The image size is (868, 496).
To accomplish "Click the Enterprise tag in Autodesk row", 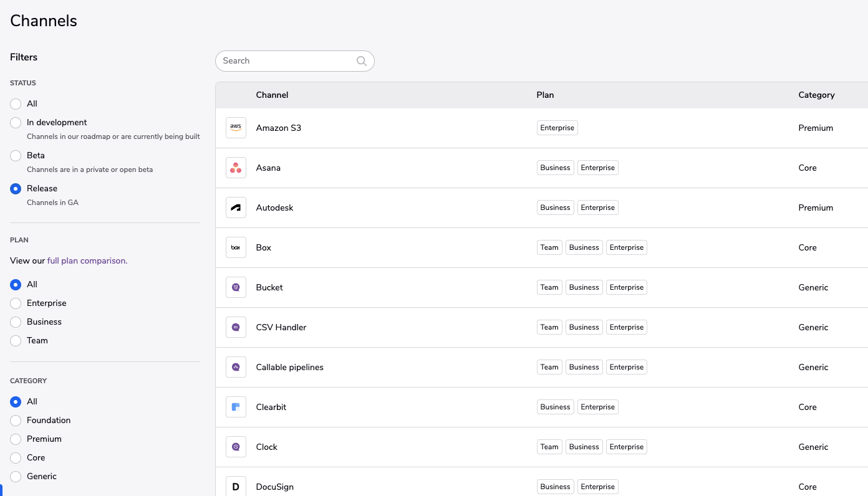I will [x=598, y=207].
